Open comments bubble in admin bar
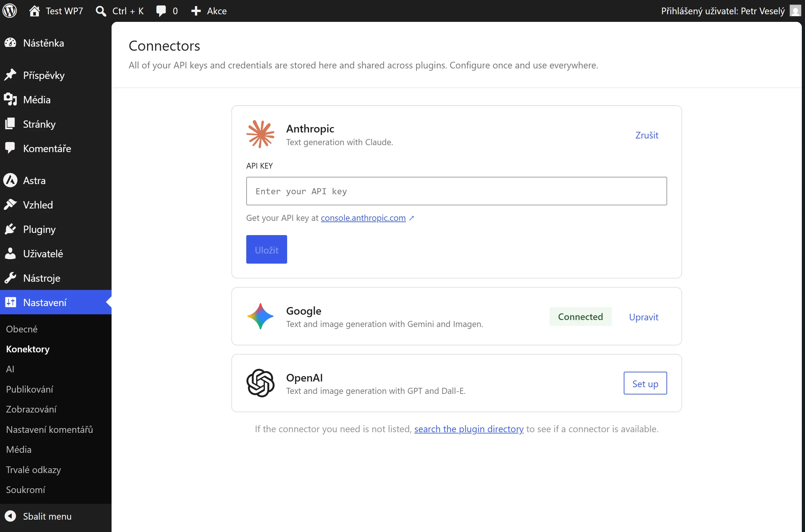The image size is (805, 532). point(167,11)
